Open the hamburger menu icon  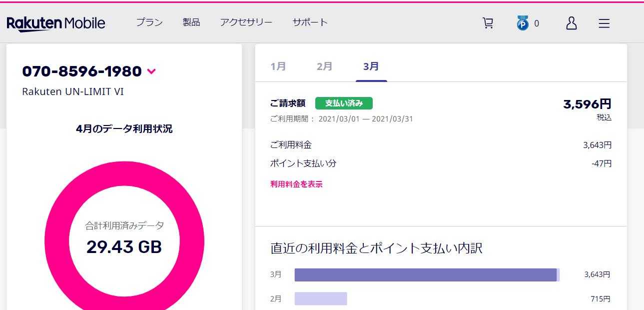(604, 23)
